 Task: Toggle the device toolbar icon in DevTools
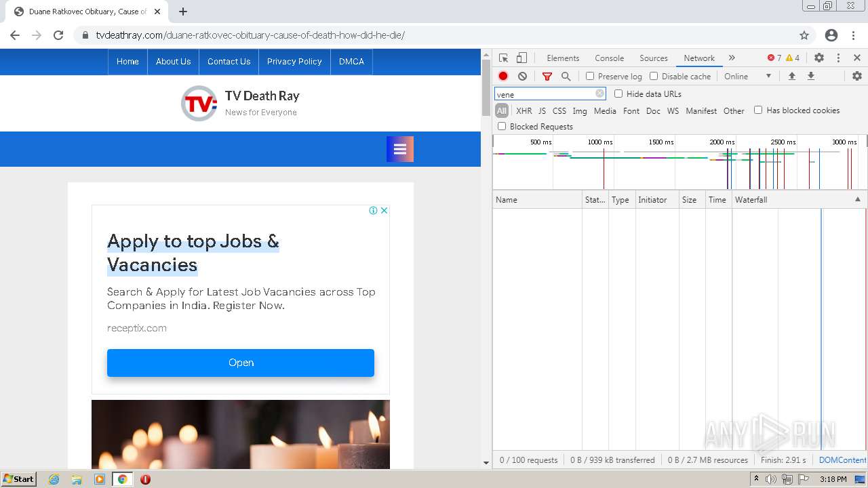[x=521, y=58]
